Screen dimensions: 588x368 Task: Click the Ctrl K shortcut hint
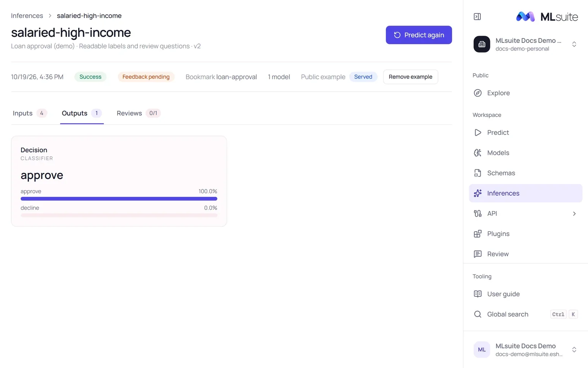click(x=564, y=314)
